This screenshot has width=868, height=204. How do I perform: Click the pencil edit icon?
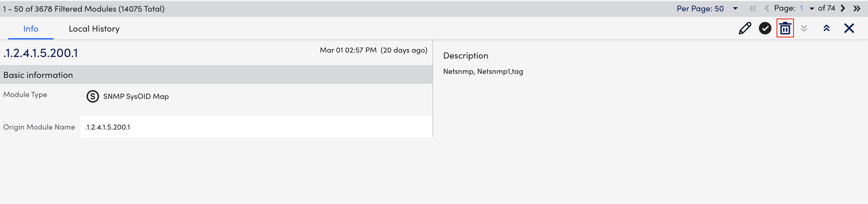(x=745, y=28)
